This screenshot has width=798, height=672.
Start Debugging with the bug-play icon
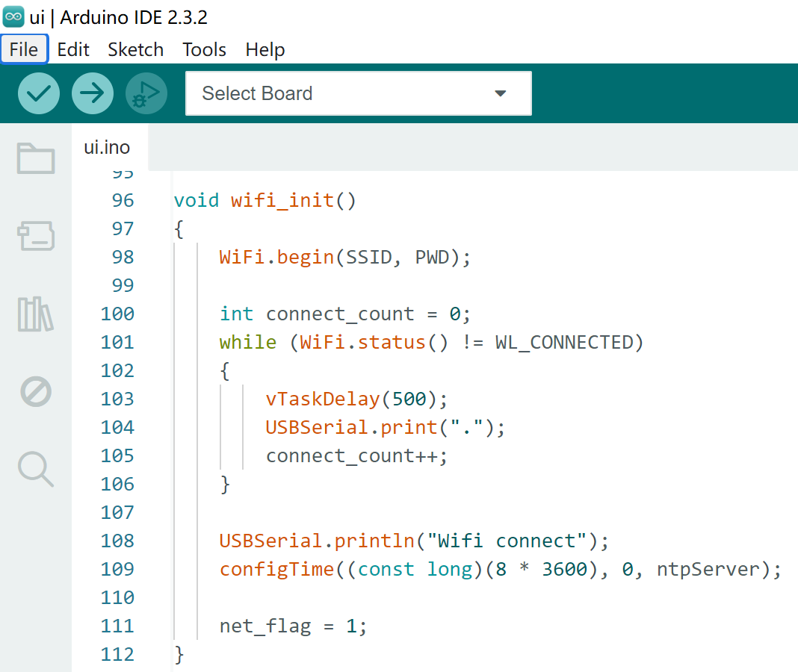tap(146, 93)
